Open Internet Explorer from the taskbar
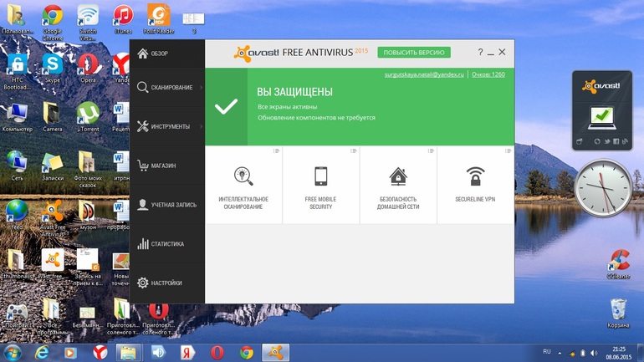The width and height of the screenshot is (644, 362). [42, 353]
